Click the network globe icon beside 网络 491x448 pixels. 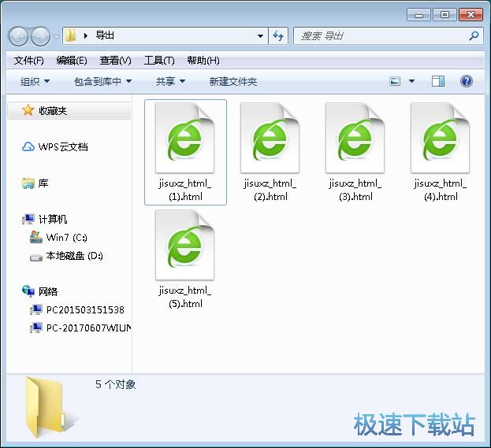(x=28, y=291)
